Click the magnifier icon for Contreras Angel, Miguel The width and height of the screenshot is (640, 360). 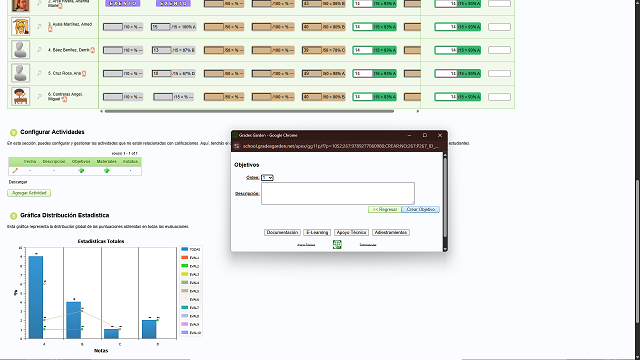pos(39,96)
